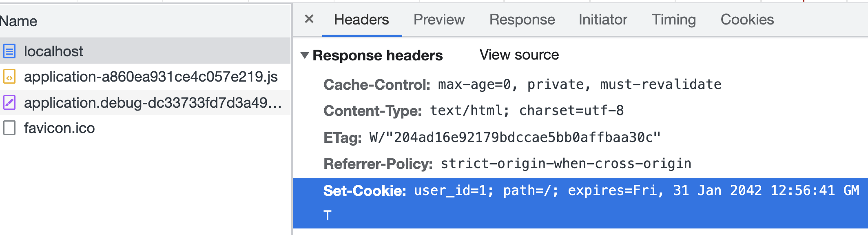Select the highlighted Set-Cookie header row
This screenshot has width=868, height=235.
[579, 202]
